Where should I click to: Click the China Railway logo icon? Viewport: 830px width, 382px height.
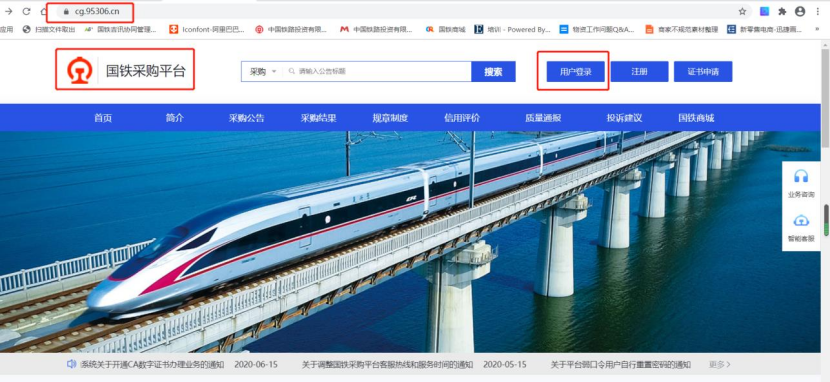pyautogui.click(x=79, y=70)
